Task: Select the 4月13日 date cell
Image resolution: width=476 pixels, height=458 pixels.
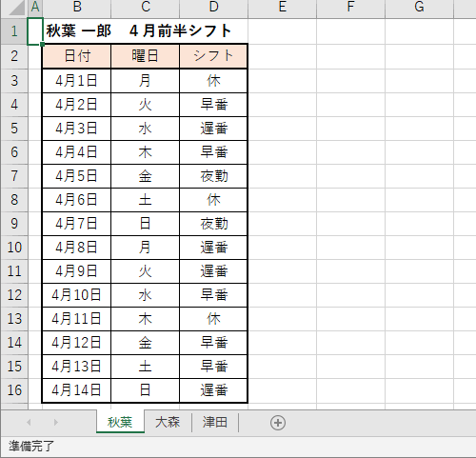Action: [77, 367]
